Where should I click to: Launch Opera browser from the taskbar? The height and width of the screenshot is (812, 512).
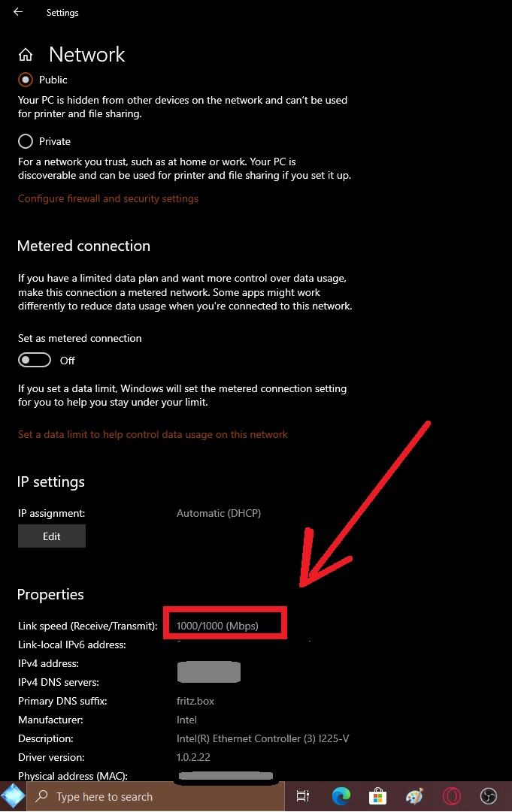click(452, 796)
